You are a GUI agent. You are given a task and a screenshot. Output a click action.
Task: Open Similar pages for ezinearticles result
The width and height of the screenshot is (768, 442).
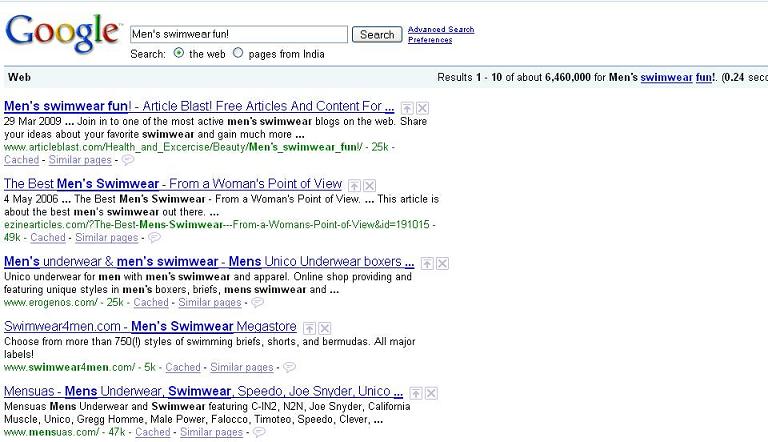click(x=106, y=238)
